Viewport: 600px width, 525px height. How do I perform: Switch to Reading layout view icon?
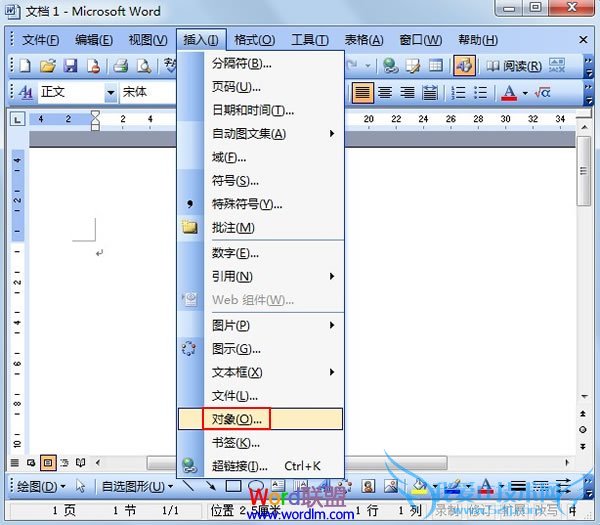[x=80, y=463]
